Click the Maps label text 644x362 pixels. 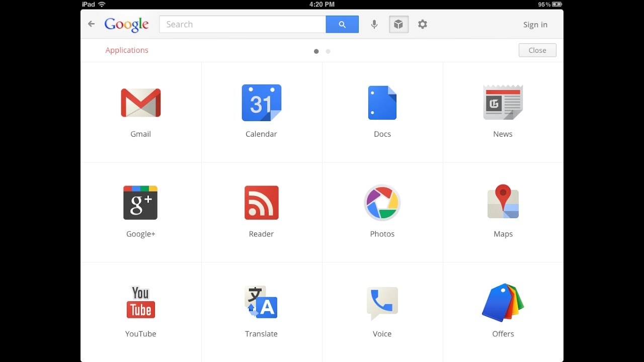click(x=503, y=234)
